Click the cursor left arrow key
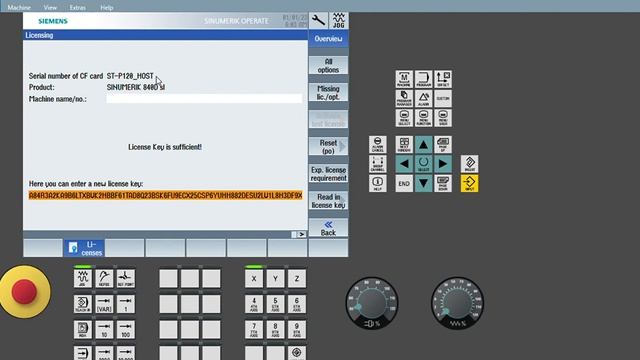 (x=404, y=164)
